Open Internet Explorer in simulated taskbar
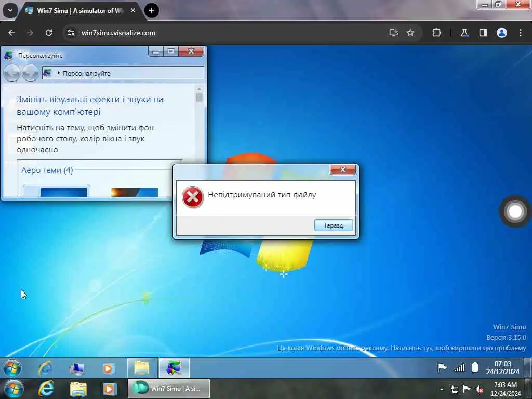Viewport: 532px width, 399px height. pyautogui.click(x=45, y=368)
